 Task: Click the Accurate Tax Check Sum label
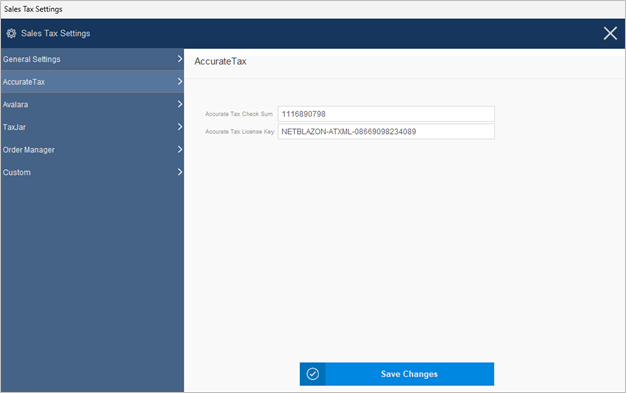239,114
